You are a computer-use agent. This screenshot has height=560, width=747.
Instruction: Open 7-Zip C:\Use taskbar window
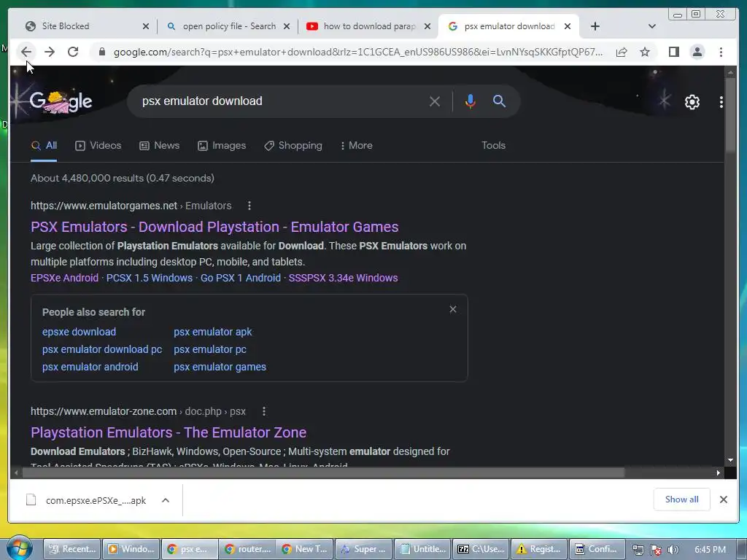tap(481, 549)
